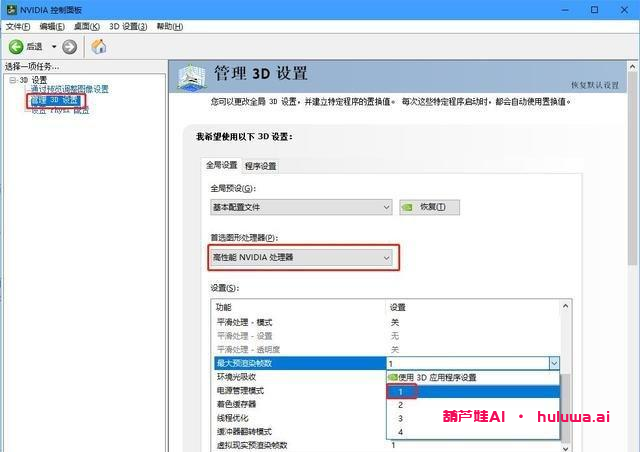Go to the Home icon in toolbar
Image resolution: width=640 pixels, height=452 pixels.
pos(99,47)
